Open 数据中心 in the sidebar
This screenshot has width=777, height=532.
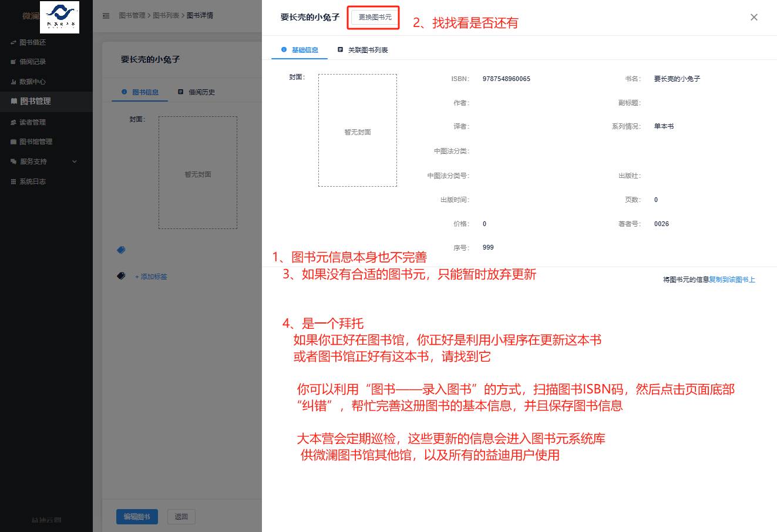point(32,82)
